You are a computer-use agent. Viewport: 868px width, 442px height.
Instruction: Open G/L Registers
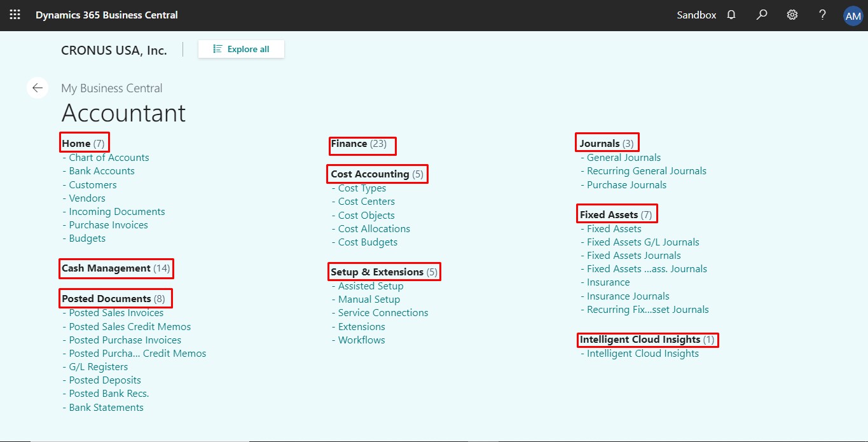pyautogui.click(x=99, y=367)
